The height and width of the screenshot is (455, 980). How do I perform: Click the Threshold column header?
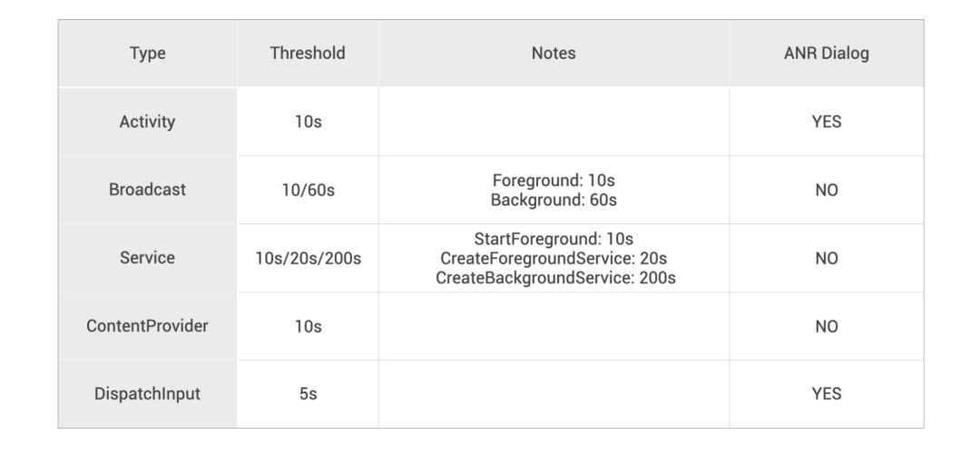pyautogui.click(x=308, y=54)
